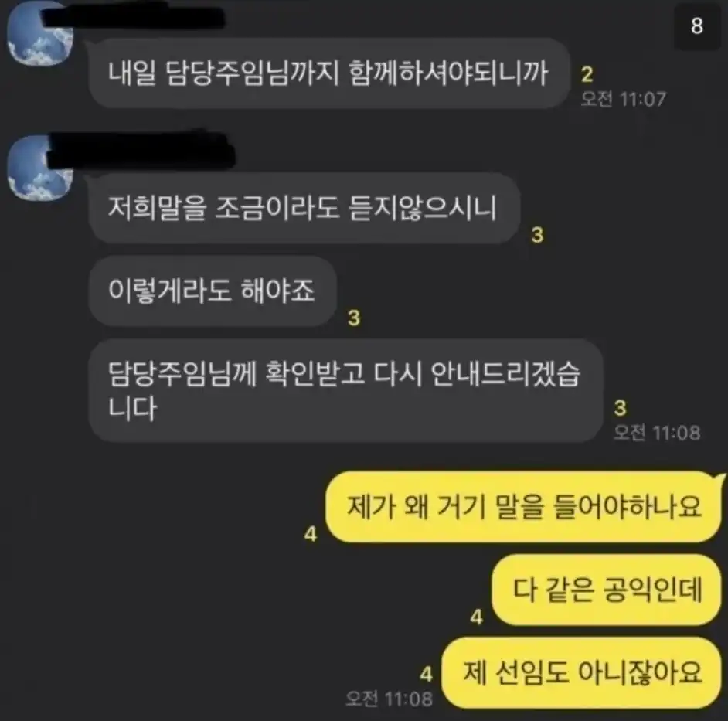Select yellow bubble '제 선임도 아니잖아요'
The width and height of the screenshot is (728, 721).
click(x=581, y=672)
